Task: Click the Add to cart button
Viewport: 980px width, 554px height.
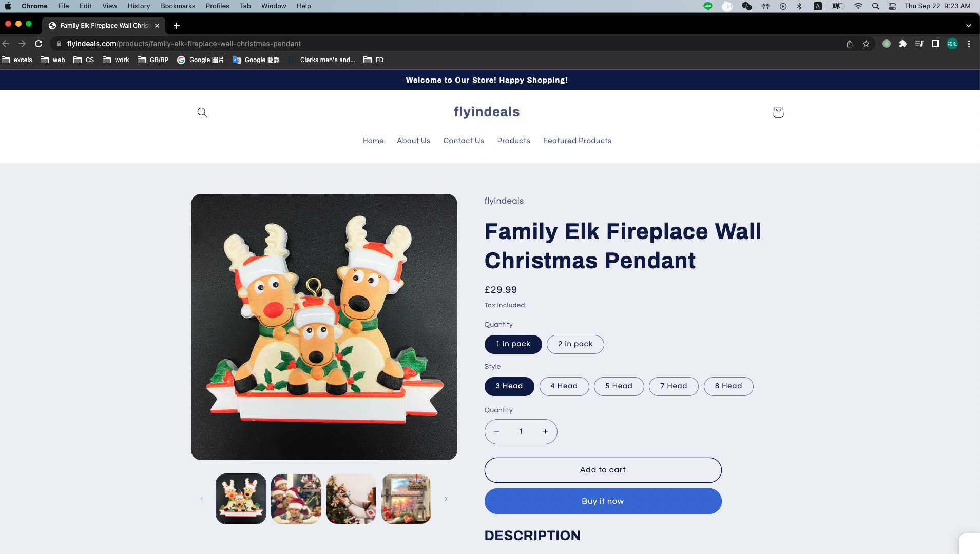Action: point(603,470)
